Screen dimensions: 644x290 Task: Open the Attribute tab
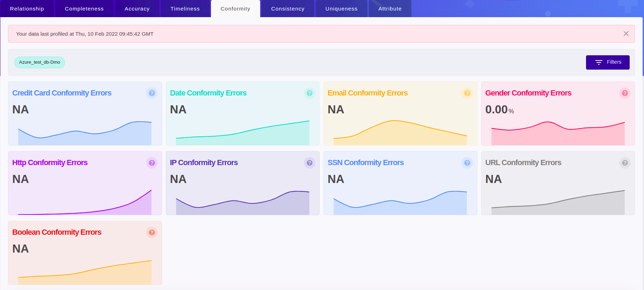pos(390,9)
